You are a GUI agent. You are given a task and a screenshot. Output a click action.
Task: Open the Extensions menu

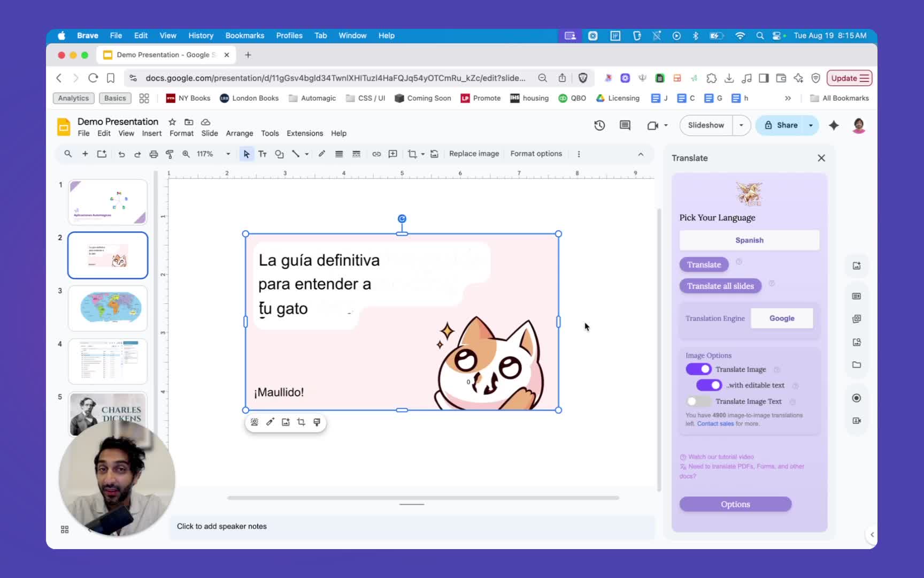(305, 133)
